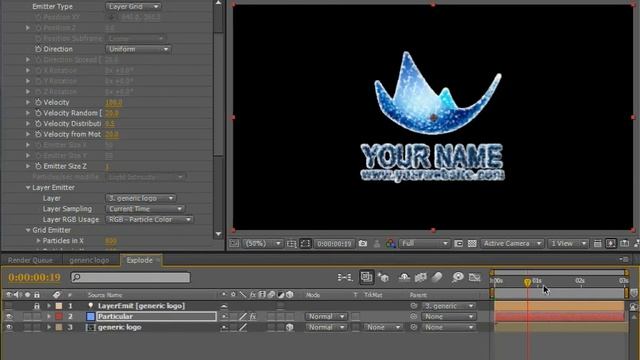Toggle effects switch on Particular layer

pyautogui.click(x=253, y=316)
